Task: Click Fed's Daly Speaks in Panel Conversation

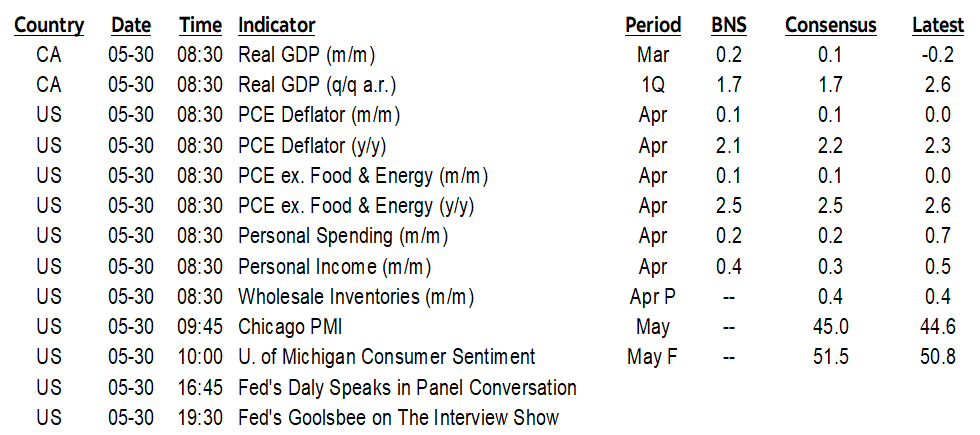Action: pyautogui.click(x=407, y=388)
